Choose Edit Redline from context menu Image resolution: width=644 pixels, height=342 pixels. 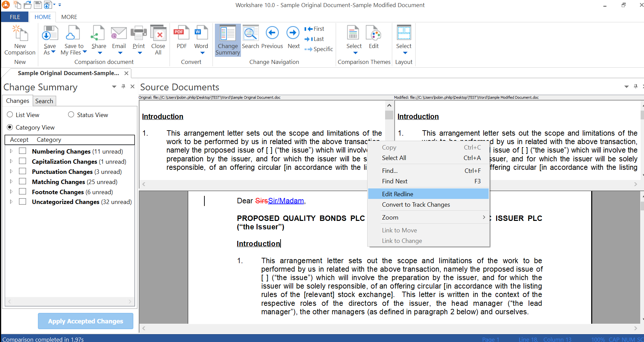point(428,194)
